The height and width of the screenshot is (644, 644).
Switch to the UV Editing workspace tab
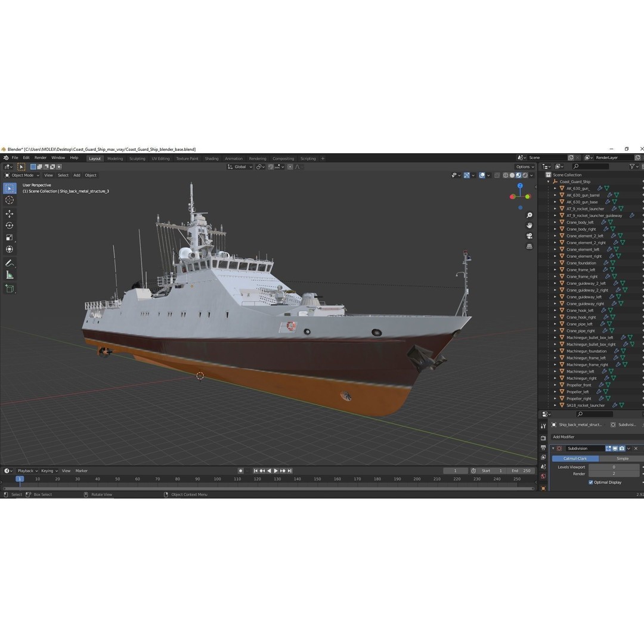click(x=160, y=159)
